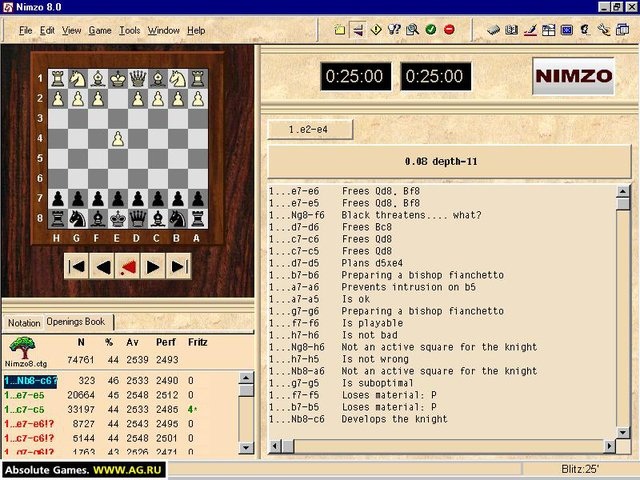Open the View menu

[x=71, y=30]
